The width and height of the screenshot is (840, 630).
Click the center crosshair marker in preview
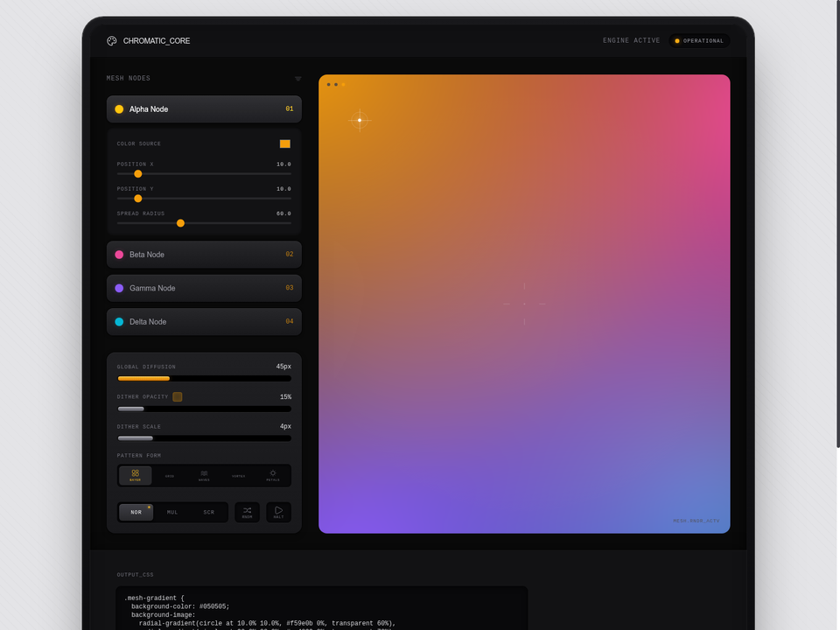(x=524, y=304)
